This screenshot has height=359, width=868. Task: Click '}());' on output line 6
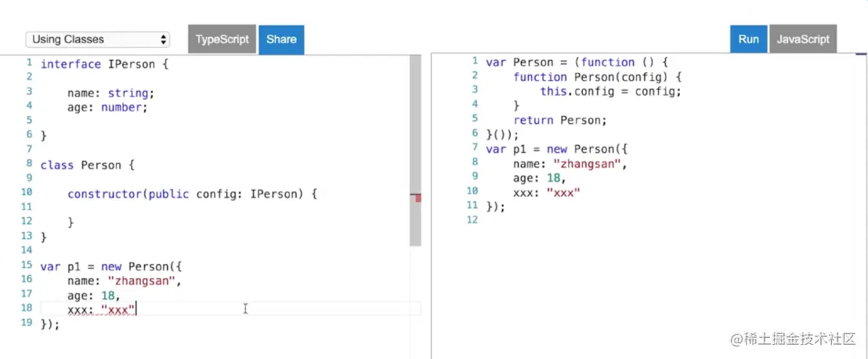[x=502, y=134]
